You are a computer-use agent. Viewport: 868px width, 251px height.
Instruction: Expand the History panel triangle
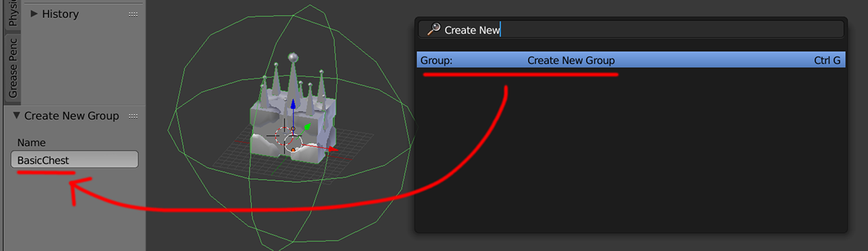[34, 14]
